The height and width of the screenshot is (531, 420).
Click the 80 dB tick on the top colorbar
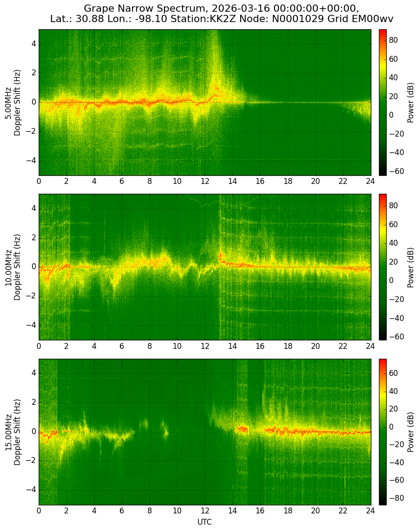[393, 40]
